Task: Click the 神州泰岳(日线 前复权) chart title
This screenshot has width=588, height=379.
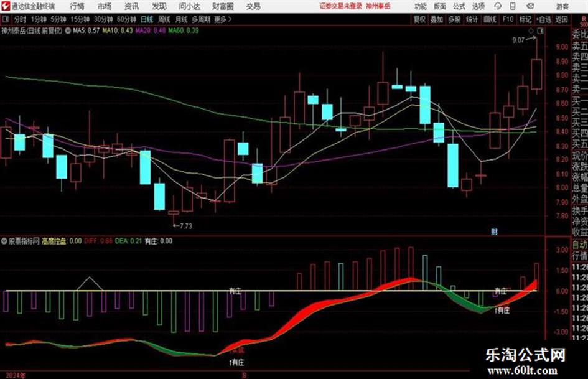Action: click(32, 30)
